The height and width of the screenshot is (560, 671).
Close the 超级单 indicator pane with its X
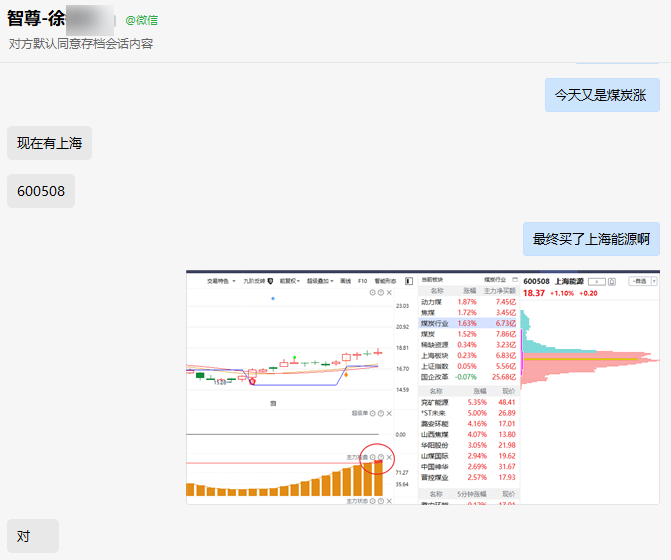[x=389, y=413]
